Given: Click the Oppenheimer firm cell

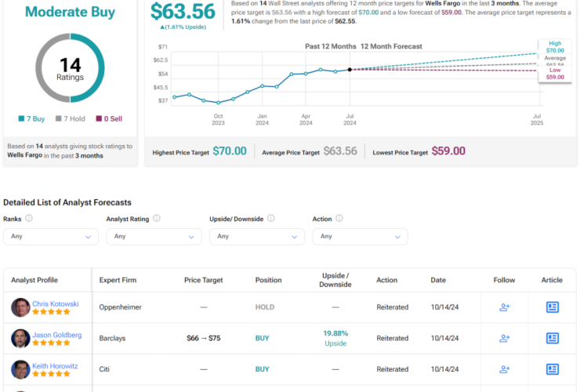Looking at the screenshot, I should pos(120,307).
